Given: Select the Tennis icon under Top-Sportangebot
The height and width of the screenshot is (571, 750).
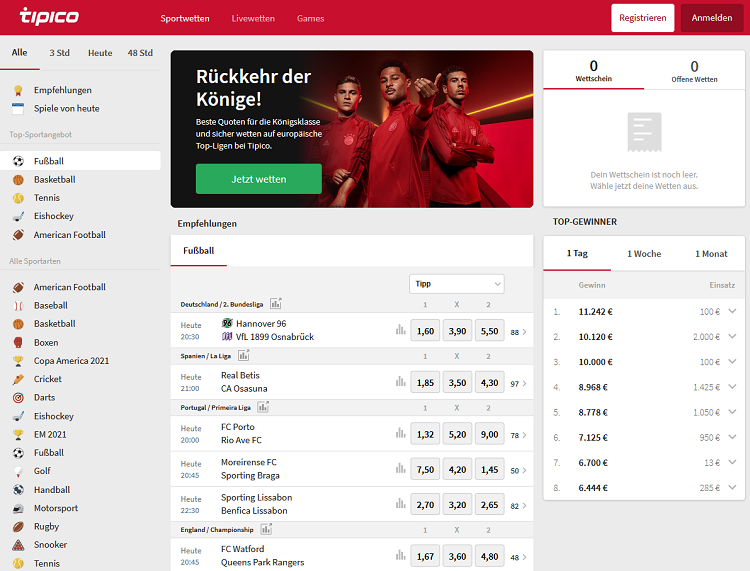Looking at the screenshot, I should click(18, 198).
